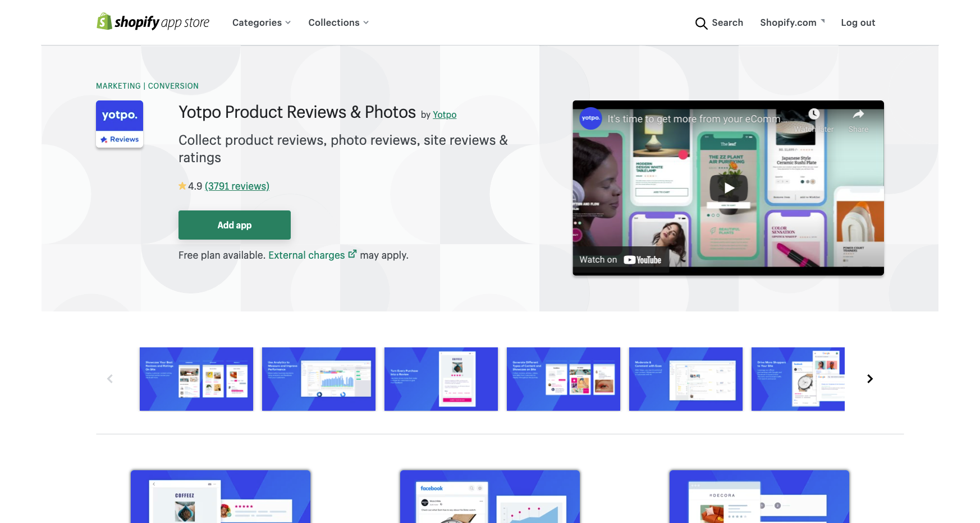Image resolution: width=980 pixels, height=523 pixels.
Task: Expand the Categories dropdown
Action: click(262, 22)
